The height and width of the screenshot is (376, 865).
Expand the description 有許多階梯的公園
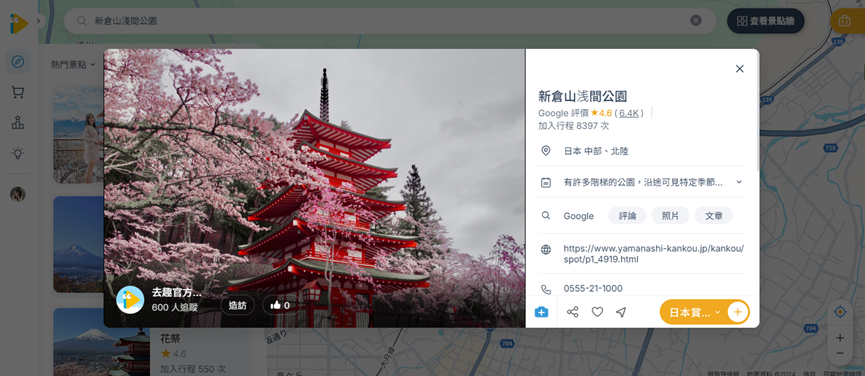[x=739, y=182]
